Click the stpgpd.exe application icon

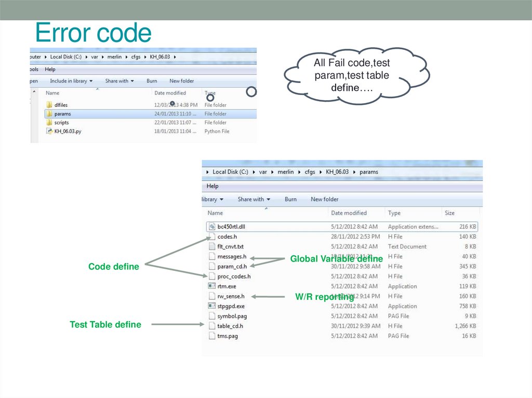212,306
